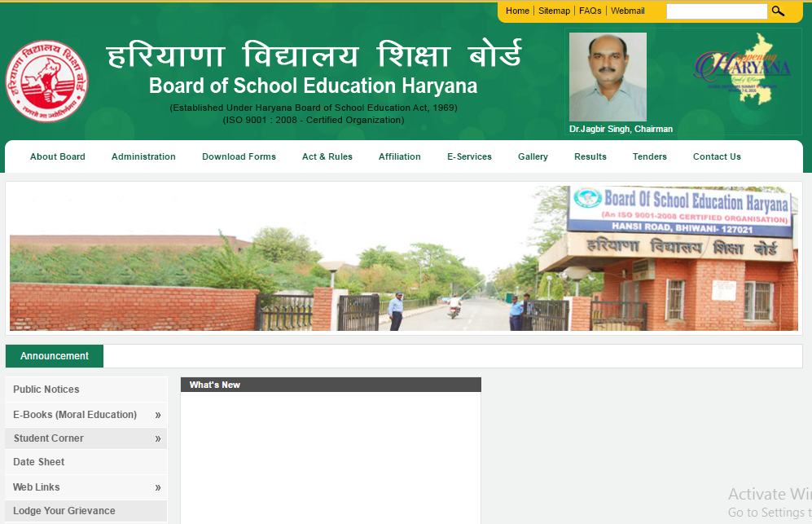
Task: Open the Webmail link
Action: (x=628, y=11)
